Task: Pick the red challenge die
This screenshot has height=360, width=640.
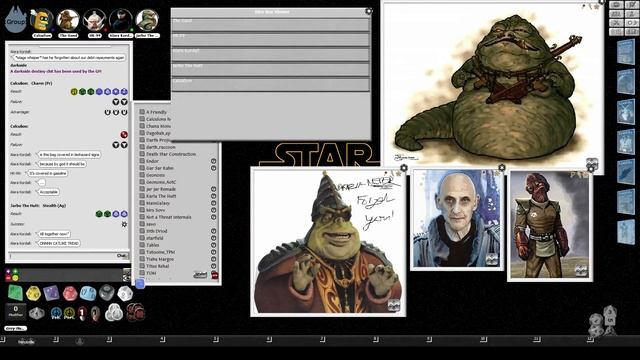Action: [x=70, y=293]
